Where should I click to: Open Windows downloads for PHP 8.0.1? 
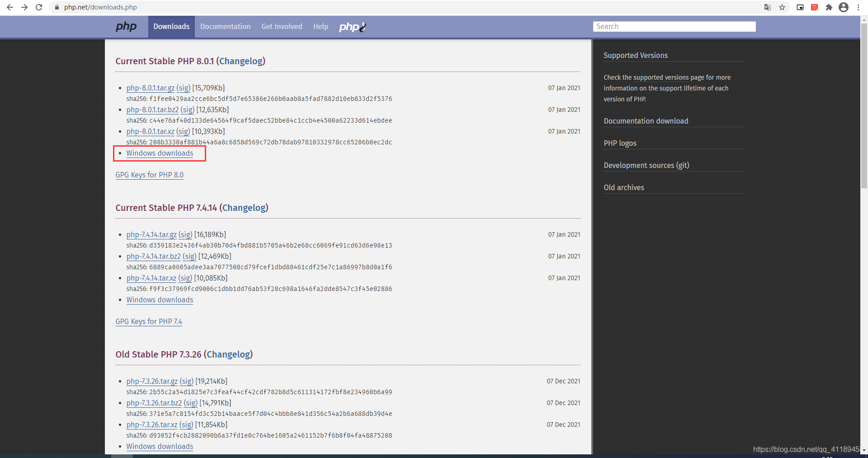coord(159,153)
